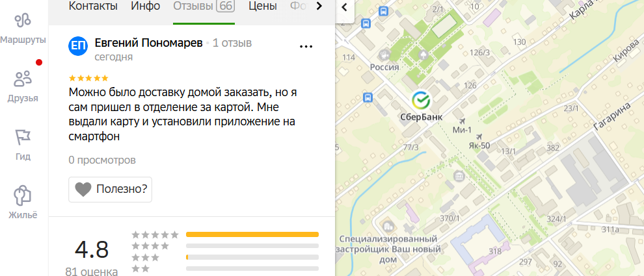The height and width of the screenshot is (276, 644).
Task: Click the ЕП reviewer avatar
Action: click(78, 46)
